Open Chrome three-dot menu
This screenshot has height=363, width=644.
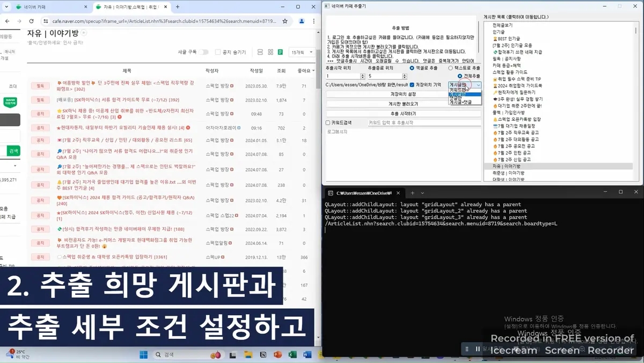pos(314,21)
